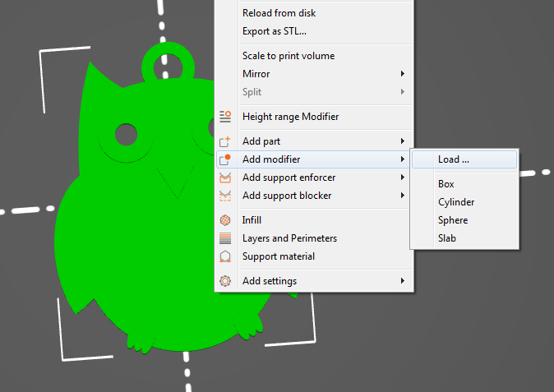The image size is (554, 392).
Task: Expand the Add settings submenu arrow
Action: pyautogui.click(x=403, y=281)
